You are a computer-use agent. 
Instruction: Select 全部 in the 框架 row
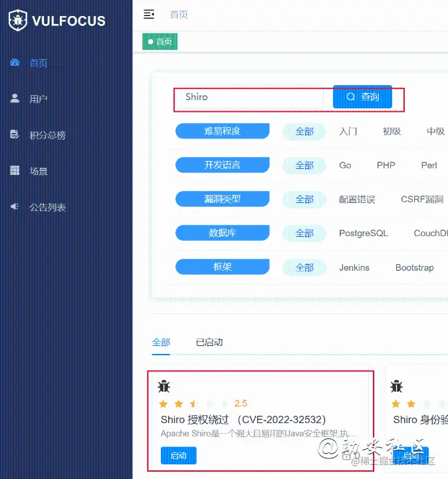[304, 267]
